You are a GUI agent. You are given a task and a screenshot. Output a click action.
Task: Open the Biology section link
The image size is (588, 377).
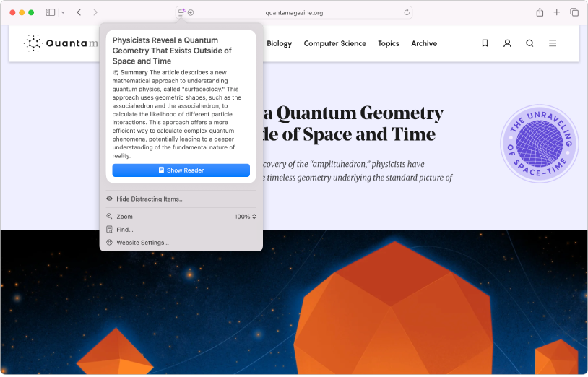pyautogui.click(x=279, y=43)
